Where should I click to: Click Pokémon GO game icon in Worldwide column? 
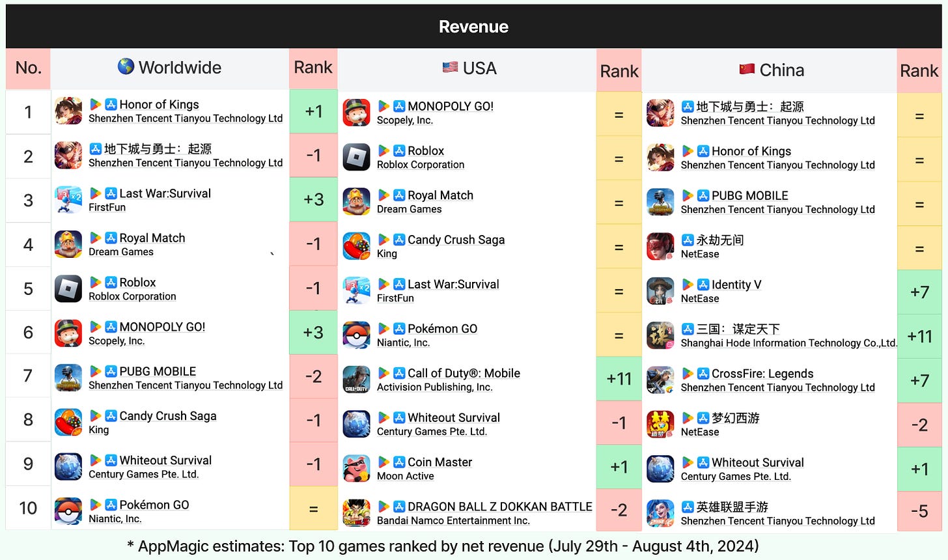pyautogui.click(x=68, y=511)
